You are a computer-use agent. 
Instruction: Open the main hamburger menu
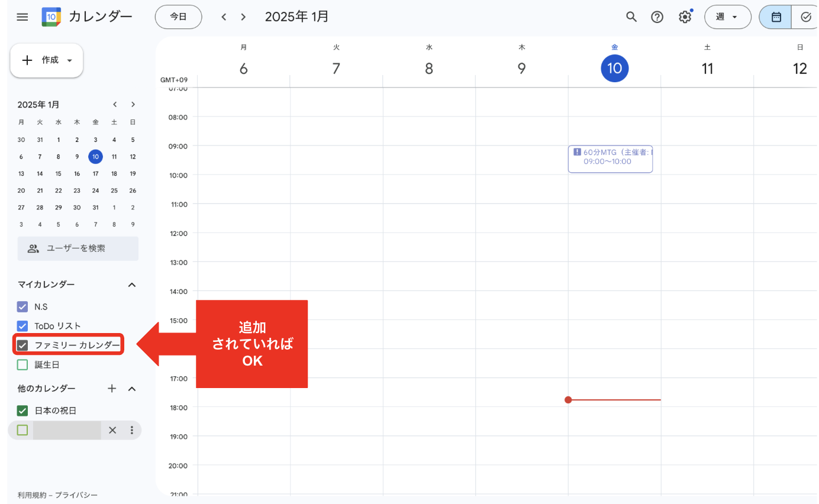coord(22,17)
